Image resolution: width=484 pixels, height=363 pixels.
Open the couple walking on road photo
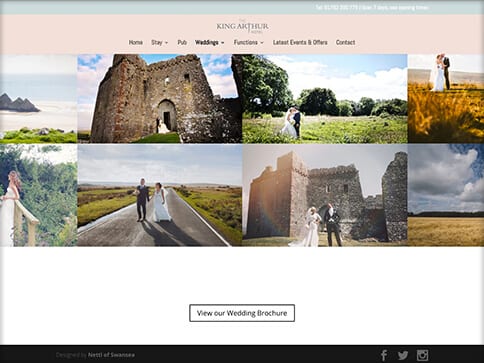point(160,195)
